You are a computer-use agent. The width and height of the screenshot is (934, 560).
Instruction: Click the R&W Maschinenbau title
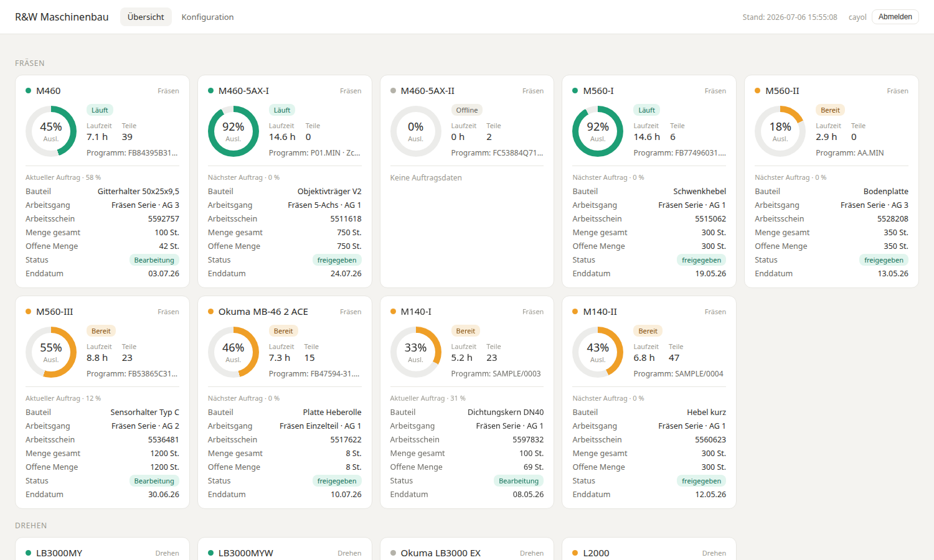62,17
